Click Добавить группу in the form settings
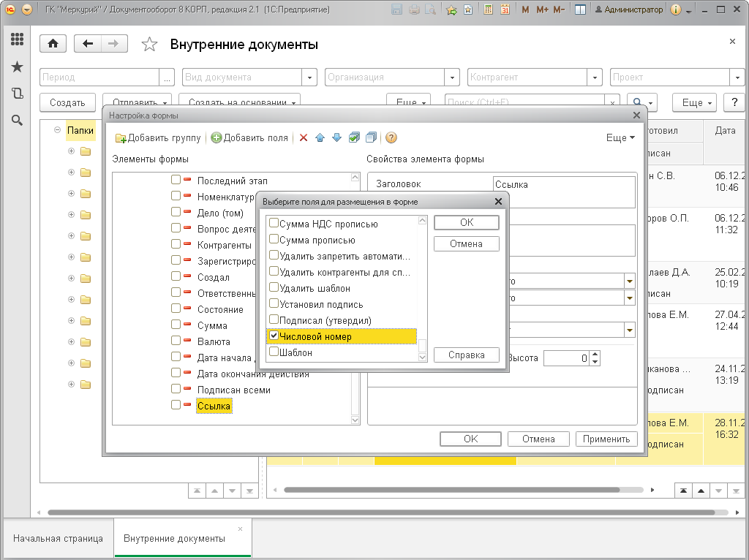This screenshot has width=749, height=560. (x=158, y=138)
